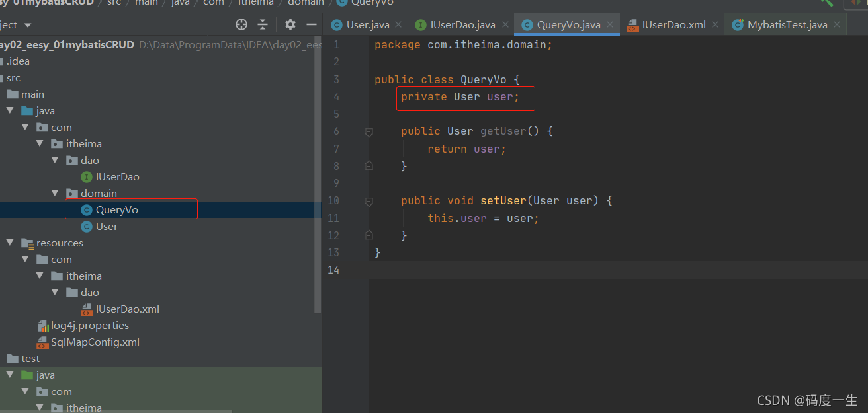868x413 pixels.
Task: Select the src folder
Action: point(14,77)
